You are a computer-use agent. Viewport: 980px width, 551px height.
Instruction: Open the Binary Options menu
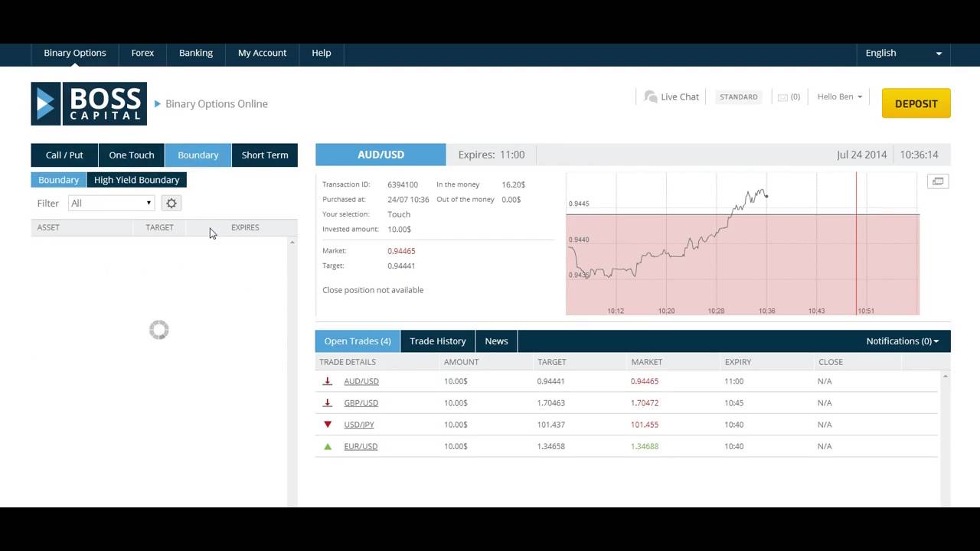pyautogui.click(x=75, y=53)
